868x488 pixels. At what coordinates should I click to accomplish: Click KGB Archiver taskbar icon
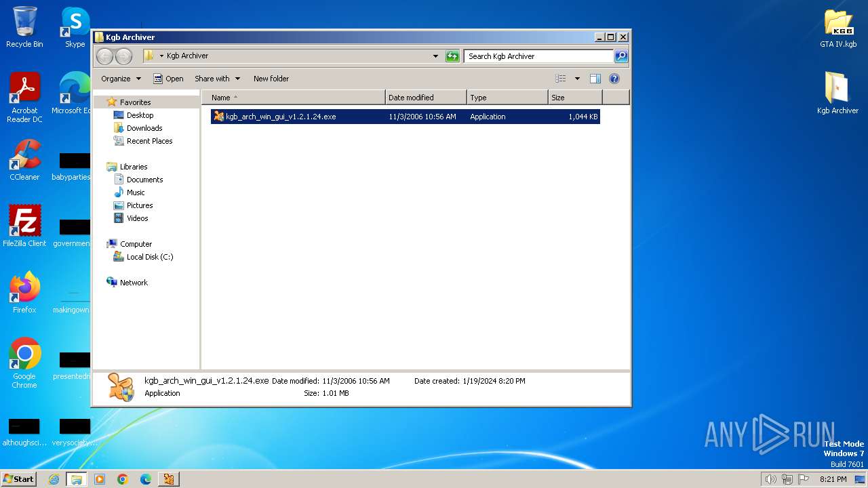coord(169,479)
